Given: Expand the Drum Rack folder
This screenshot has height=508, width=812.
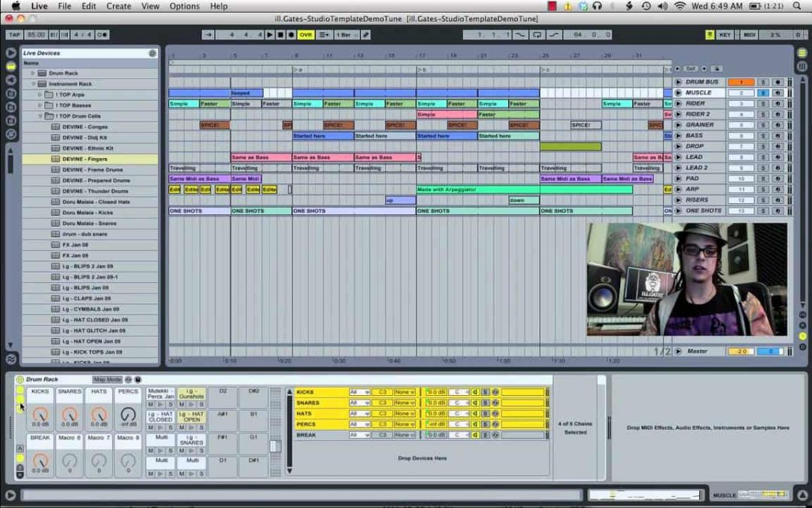Looking at the screenshot, I should click(34, 73).
